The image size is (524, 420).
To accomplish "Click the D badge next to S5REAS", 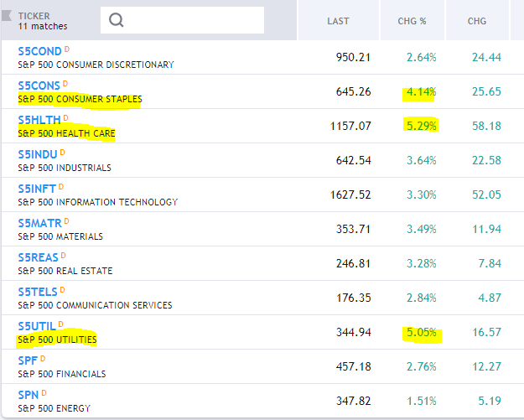I will point(64,256).
